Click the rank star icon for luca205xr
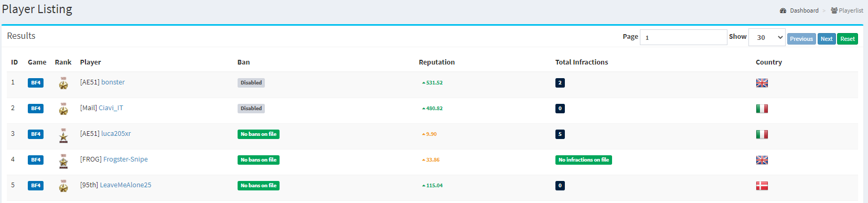The height and width of the screenshot is (203, 868). pos(63,135)
